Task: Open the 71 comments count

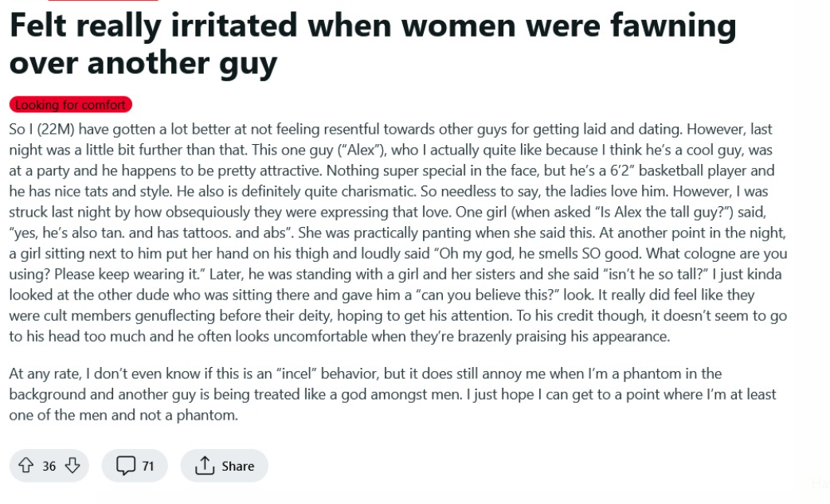Action: (148, 467)
